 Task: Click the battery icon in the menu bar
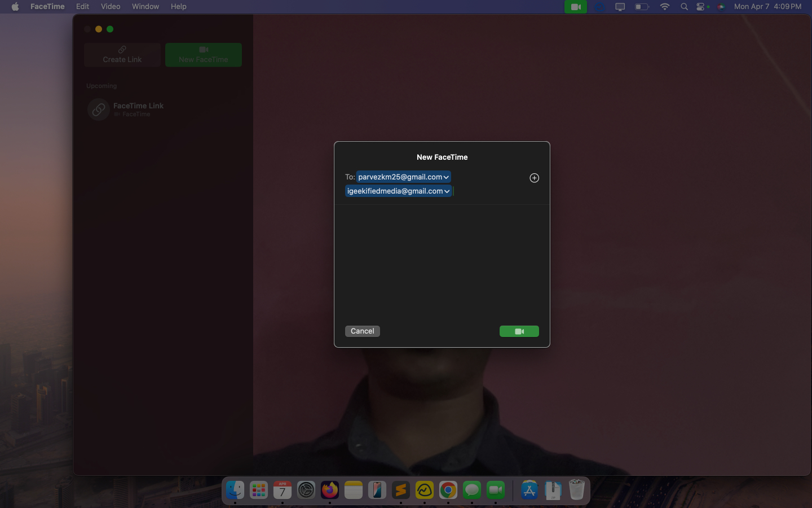(x=642, y=6)
